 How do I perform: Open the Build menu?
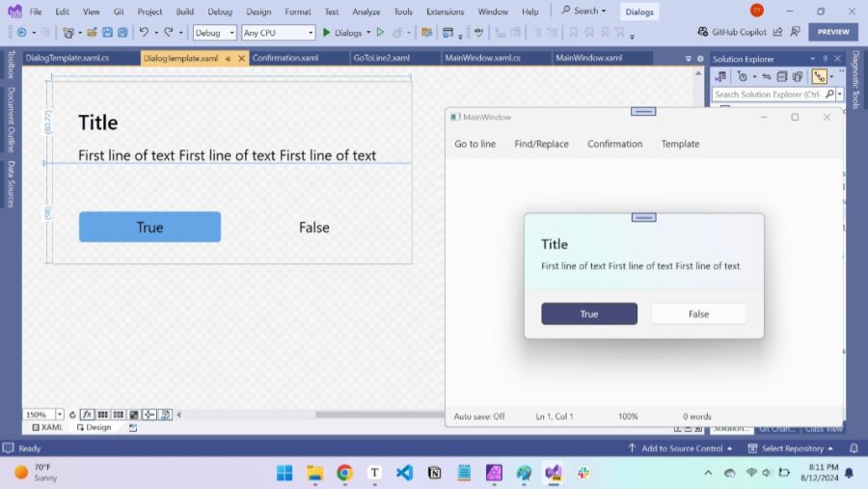(x=184, y=11)
